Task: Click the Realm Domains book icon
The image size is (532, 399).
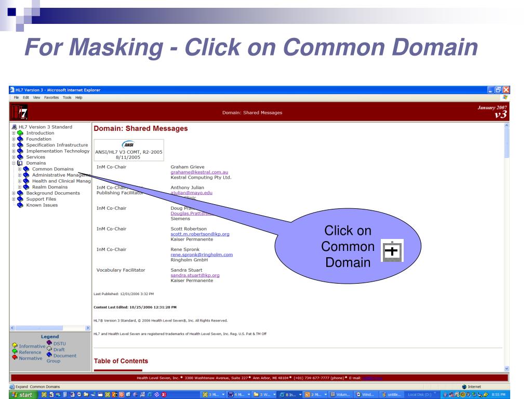Action: pos(26,187)
